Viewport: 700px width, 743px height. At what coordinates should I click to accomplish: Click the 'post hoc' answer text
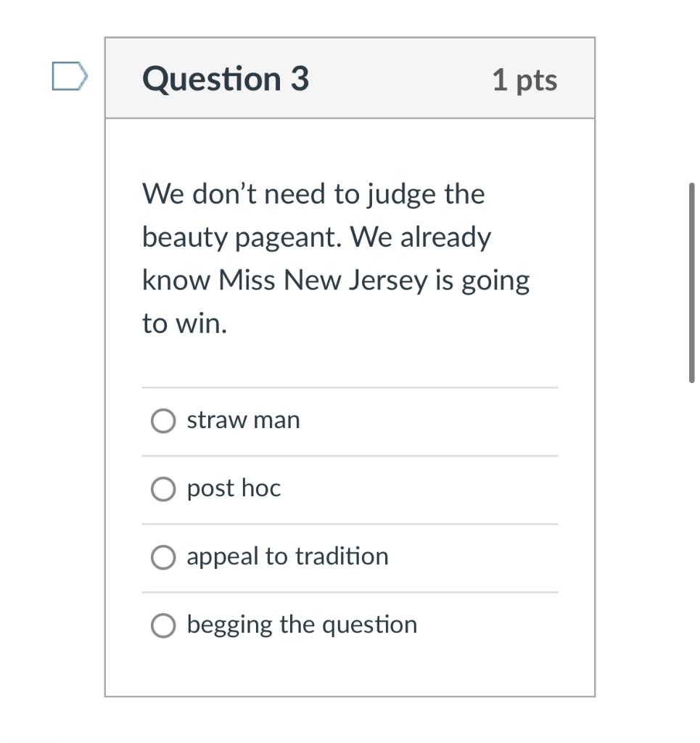click(x=234, y=488)
